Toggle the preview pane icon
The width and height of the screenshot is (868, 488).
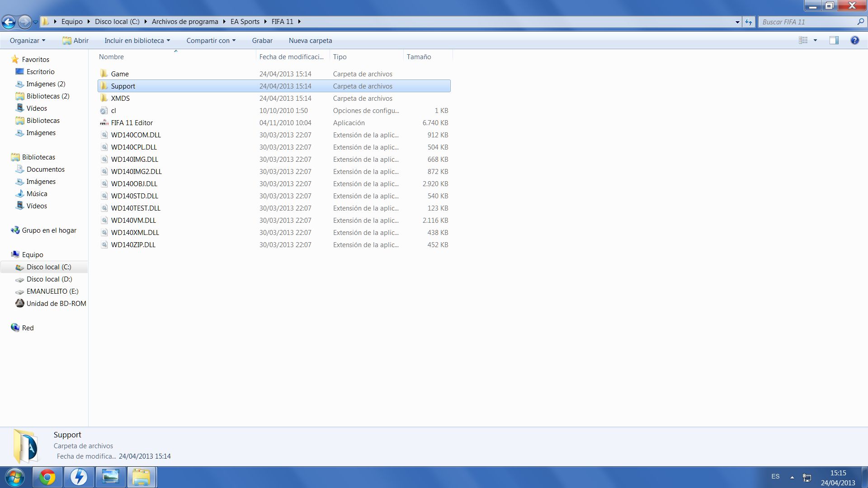[x=834, y=40]
